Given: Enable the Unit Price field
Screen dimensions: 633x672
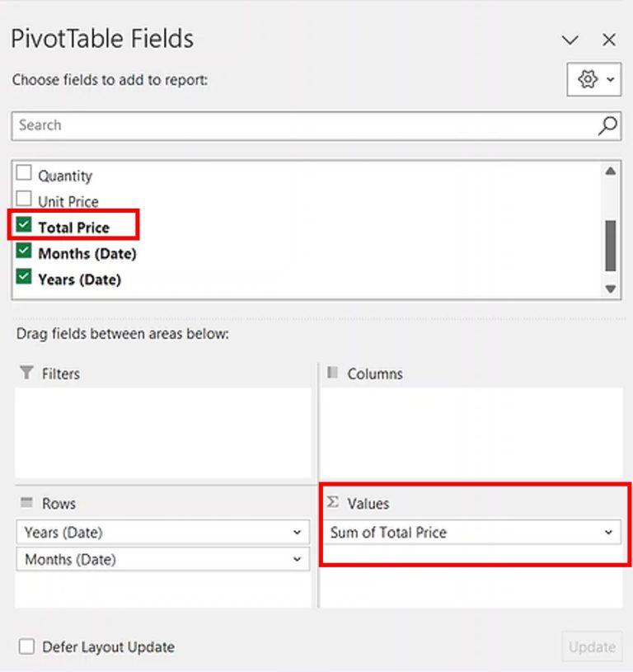Looking at the screenshot, I should (23, 200).
